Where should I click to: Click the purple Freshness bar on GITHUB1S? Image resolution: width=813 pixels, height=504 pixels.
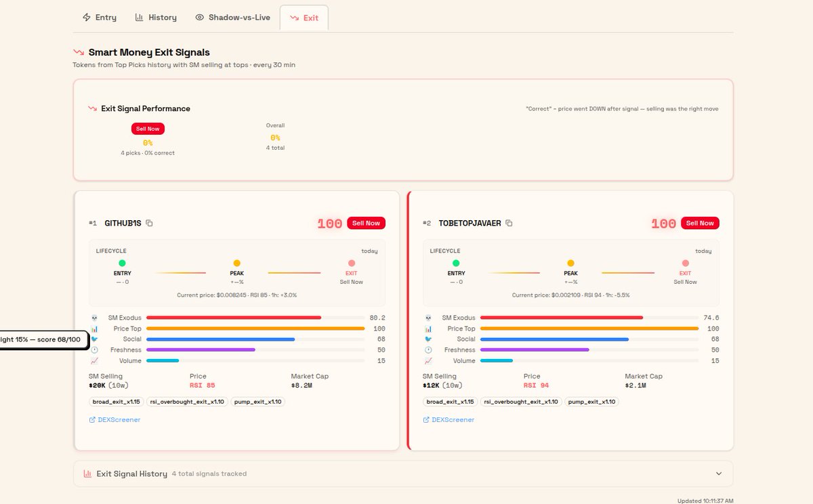201,350
